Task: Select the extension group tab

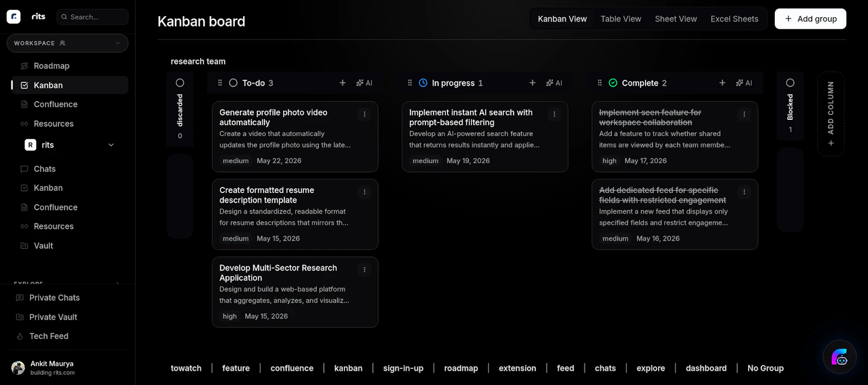Action: [x=518, y=368]
